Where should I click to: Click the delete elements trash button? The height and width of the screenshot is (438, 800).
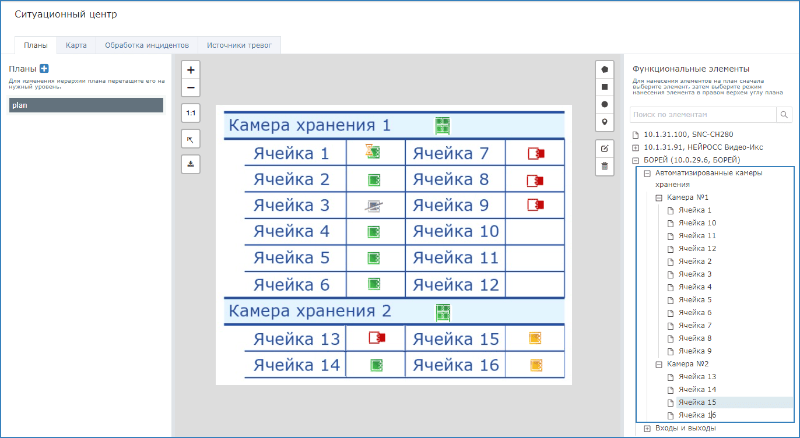click(x=605, y=166)
